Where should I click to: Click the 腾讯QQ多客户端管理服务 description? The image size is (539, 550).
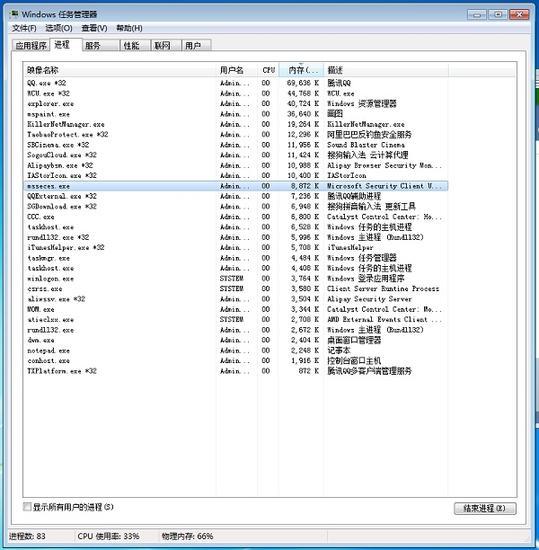369,371
